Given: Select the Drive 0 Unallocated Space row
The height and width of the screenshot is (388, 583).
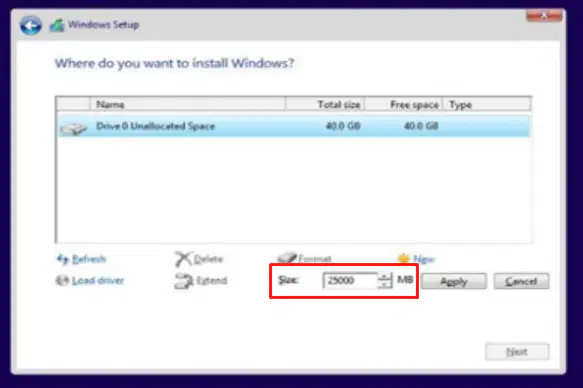Looking at the screenshot, I should pos(294,126).
